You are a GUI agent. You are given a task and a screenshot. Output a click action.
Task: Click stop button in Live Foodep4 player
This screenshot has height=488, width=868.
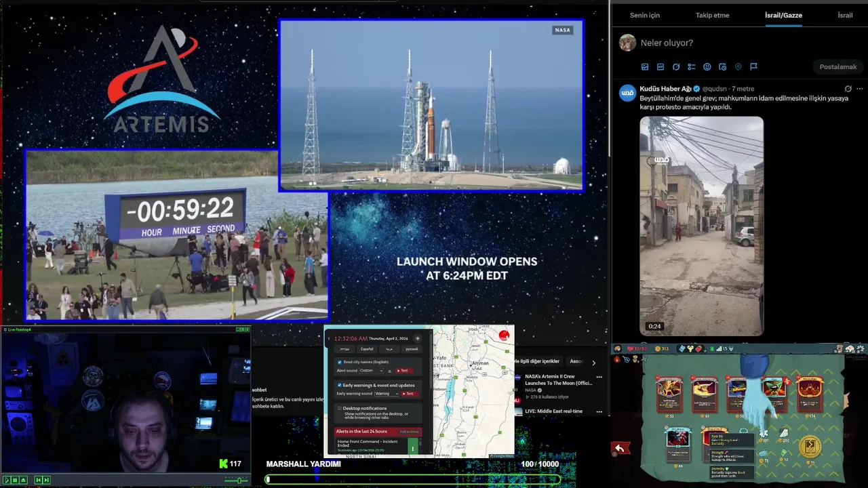coord(23,480)
